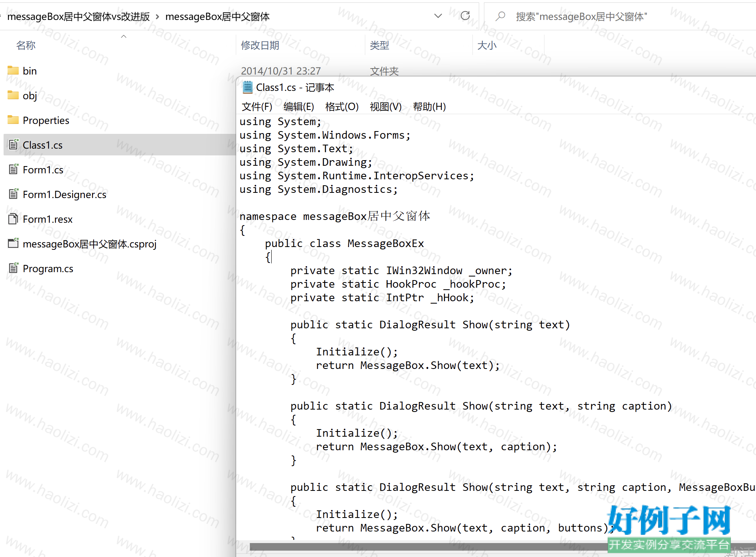The height and width of the screenshot is (557, 756).
Task: Click the Class1.cs file icon
Action: pyautogui.click(x=14, y=144)
